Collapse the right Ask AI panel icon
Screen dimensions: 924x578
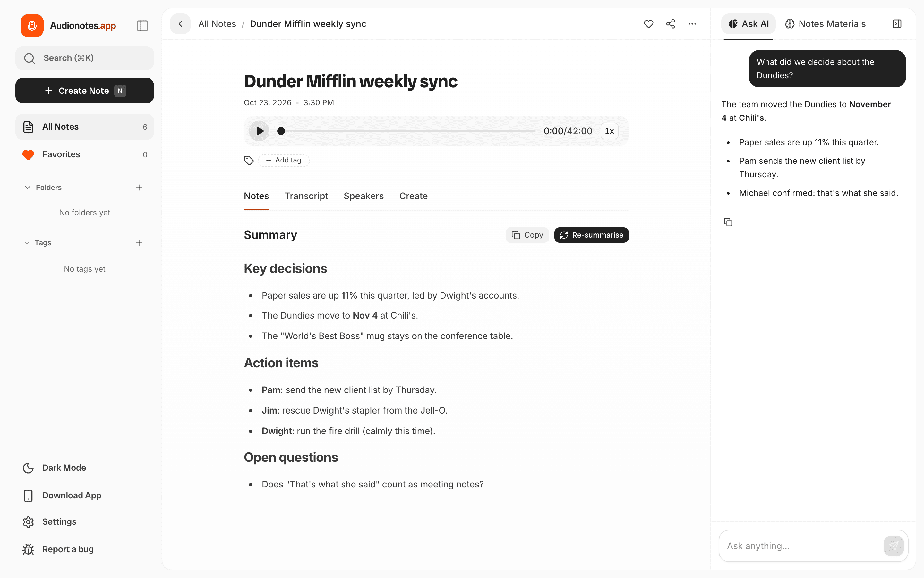(x=897, y=24)
